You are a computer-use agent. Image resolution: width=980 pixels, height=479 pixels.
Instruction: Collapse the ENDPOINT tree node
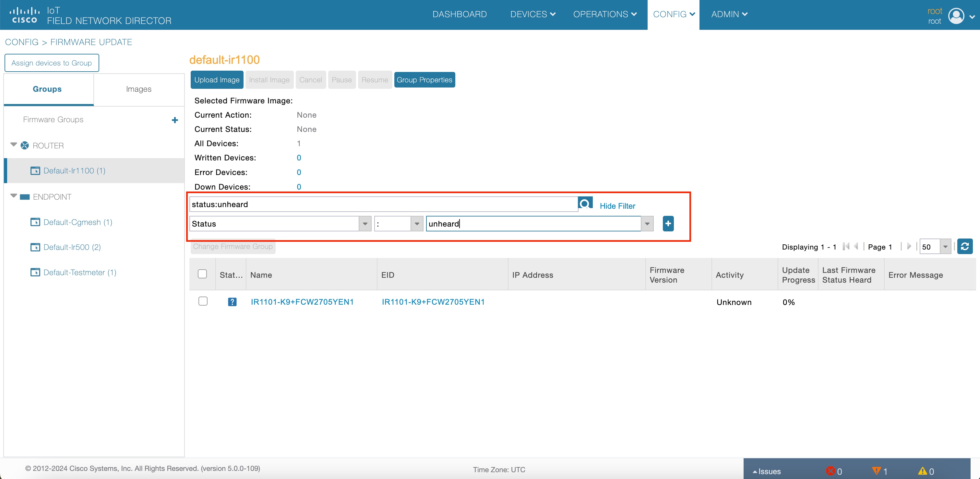pyautogui.click(x=14, y=196)
